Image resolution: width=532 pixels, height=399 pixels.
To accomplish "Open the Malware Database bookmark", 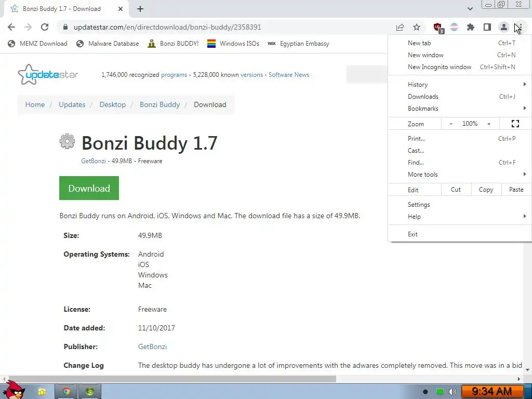I will coord(108,44).
